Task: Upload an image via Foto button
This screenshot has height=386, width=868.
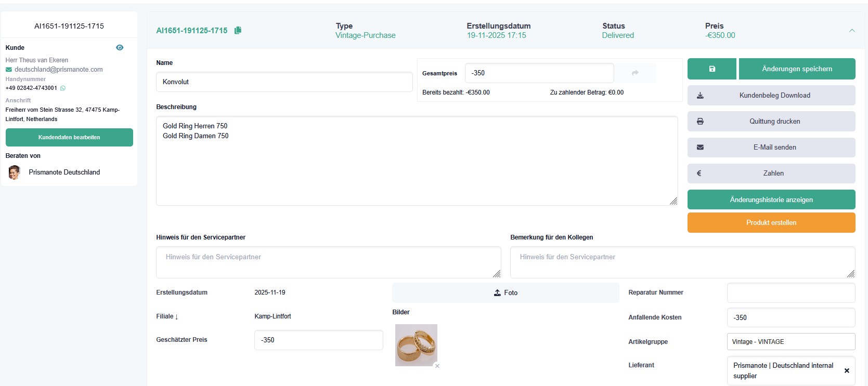Action: pos(506,293)
